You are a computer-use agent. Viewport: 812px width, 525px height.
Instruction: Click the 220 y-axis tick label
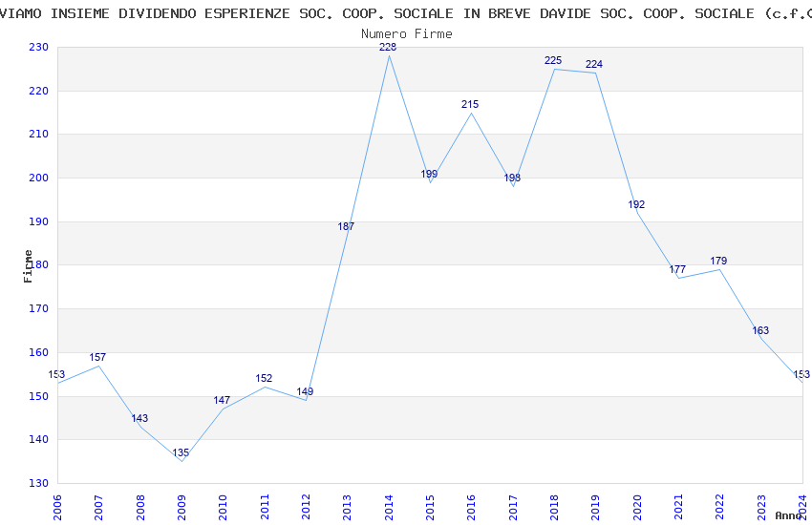click(38, 91)
